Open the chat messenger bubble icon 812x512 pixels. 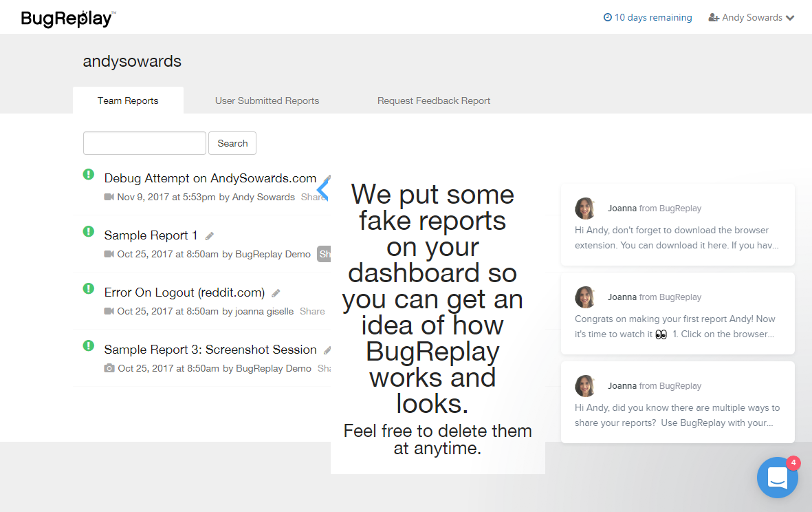(x=777, y=477)
